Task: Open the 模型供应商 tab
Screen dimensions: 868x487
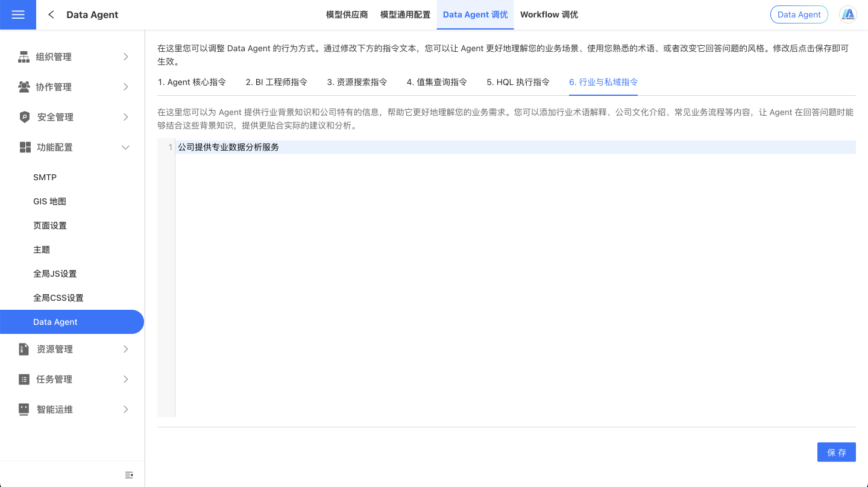Action: (x=347, y=14)
